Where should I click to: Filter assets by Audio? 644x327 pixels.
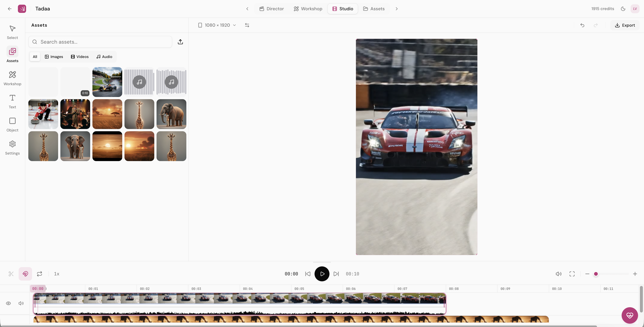point(104,56)
